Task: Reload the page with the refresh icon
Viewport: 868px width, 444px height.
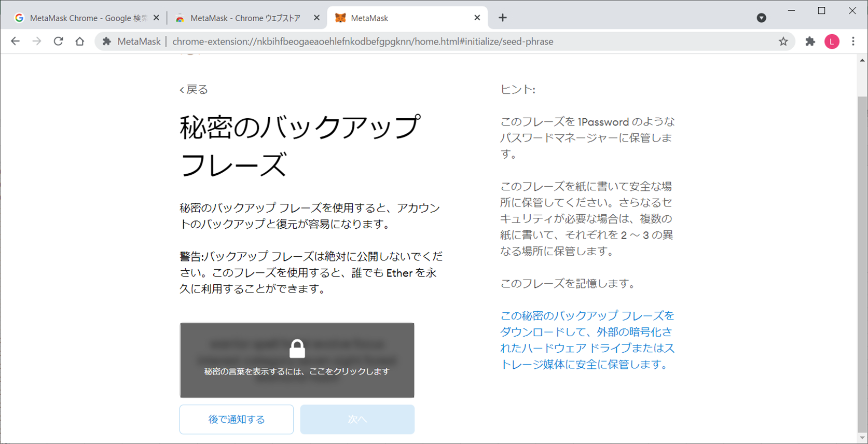Action: point(58,41)
